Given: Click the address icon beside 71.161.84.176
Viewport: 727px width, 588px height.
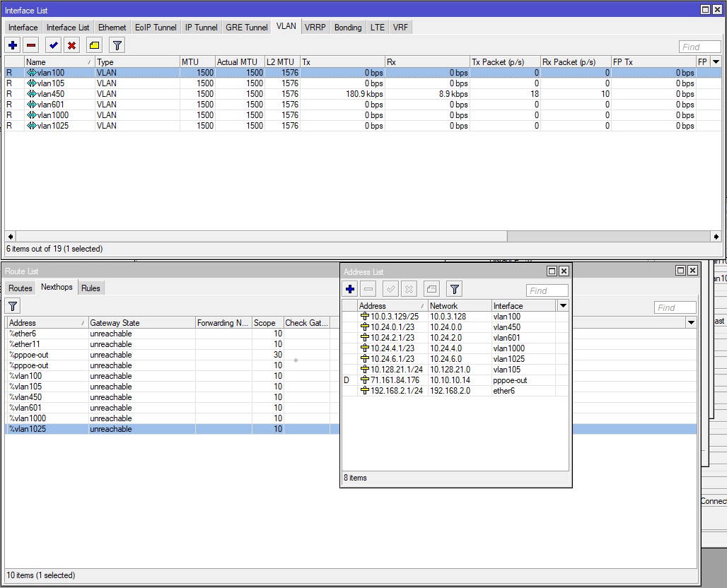Looking at the screenshot, I should point(365,380).
